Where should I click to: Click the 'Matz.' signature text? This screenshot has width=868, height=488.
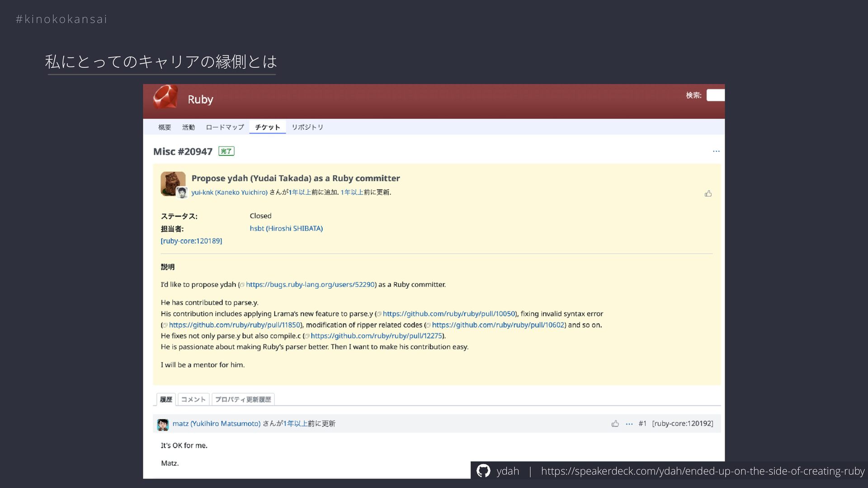coord(170,463)
